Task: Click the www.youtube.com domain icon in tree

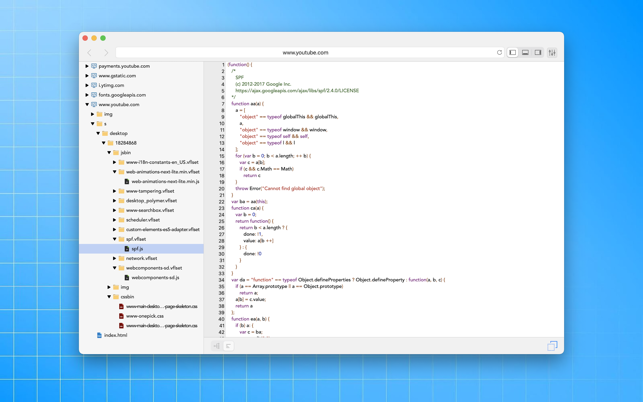Action: [x=94, y=105]
